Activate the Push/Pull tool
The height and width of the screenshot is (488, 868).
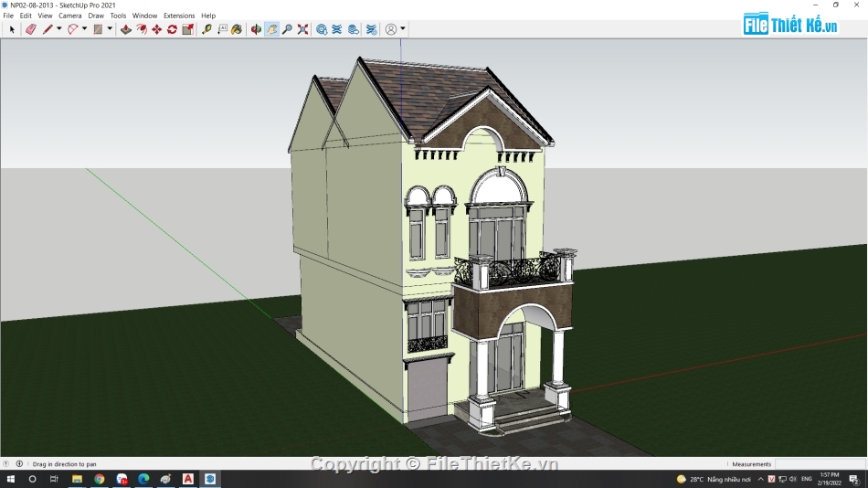(126, 29)
